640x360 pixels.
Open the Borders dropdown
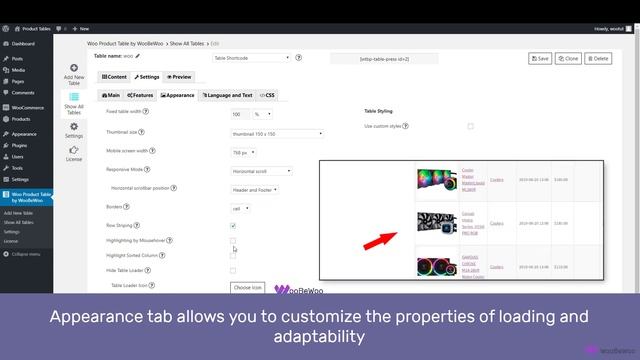click(x=240, y=209)
